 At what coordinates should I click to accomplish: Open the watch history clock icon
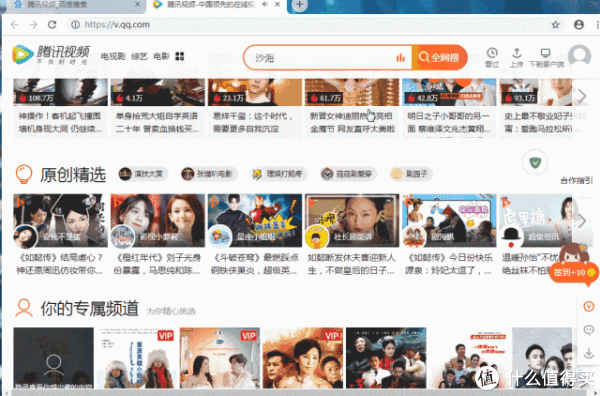click(x=492, y=53)
